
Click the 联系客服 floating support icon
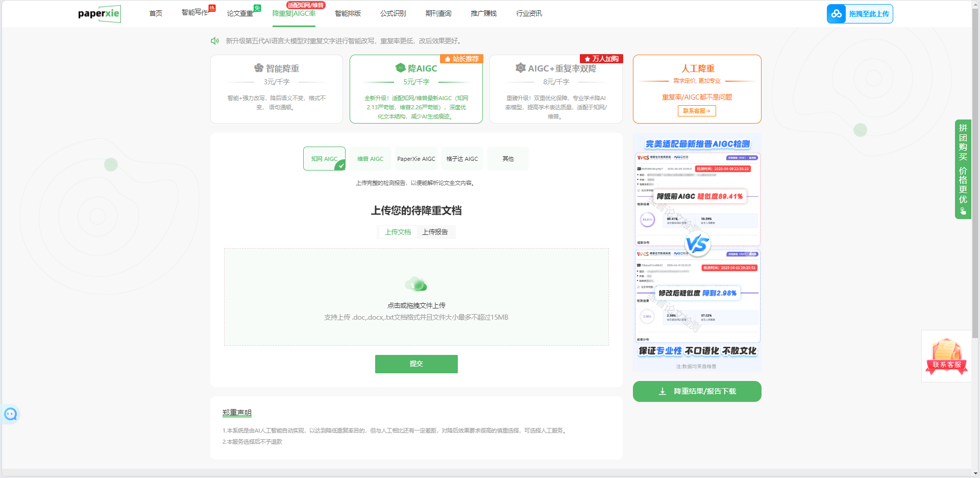[x=946, y=356]
